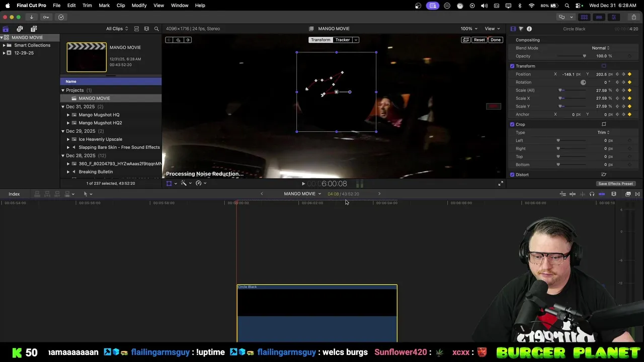Open browser clip appearance options

[146, 29]
